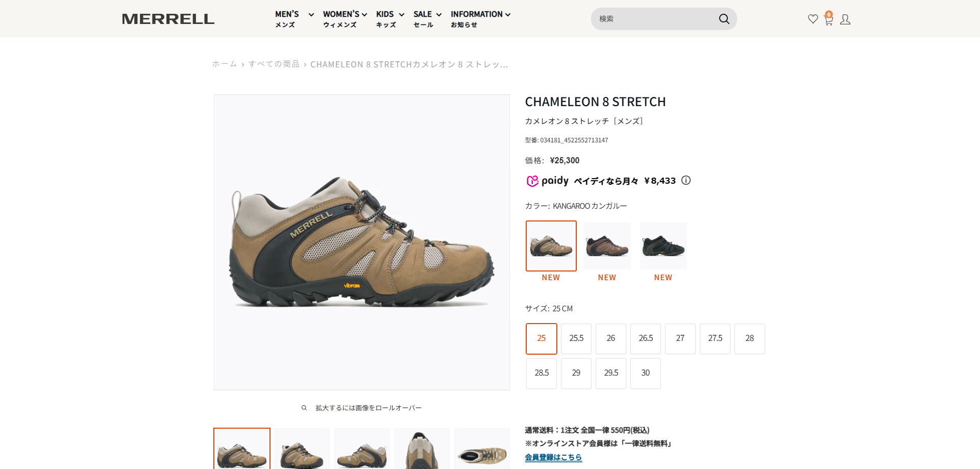This screenshot has width=980, height=469.
Task: Click the search input field
Action: [x=653, y=19]
